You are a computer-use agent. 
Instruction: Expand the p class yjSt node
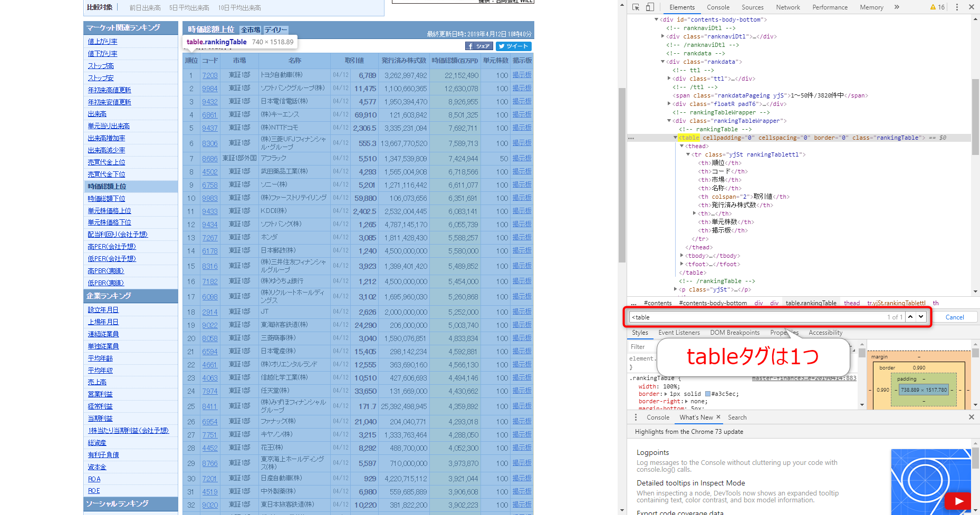tap(675, 289)
